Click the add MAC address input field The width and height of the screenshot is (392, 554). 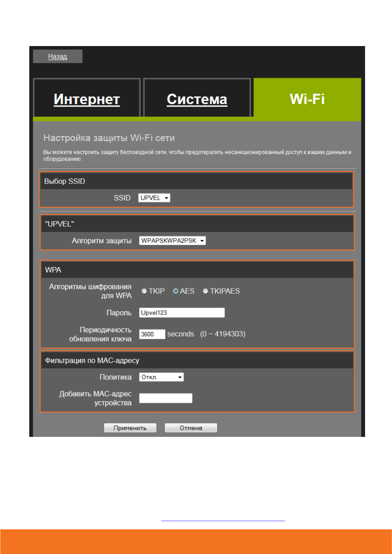pyautogui.click(x=166, y=398)
